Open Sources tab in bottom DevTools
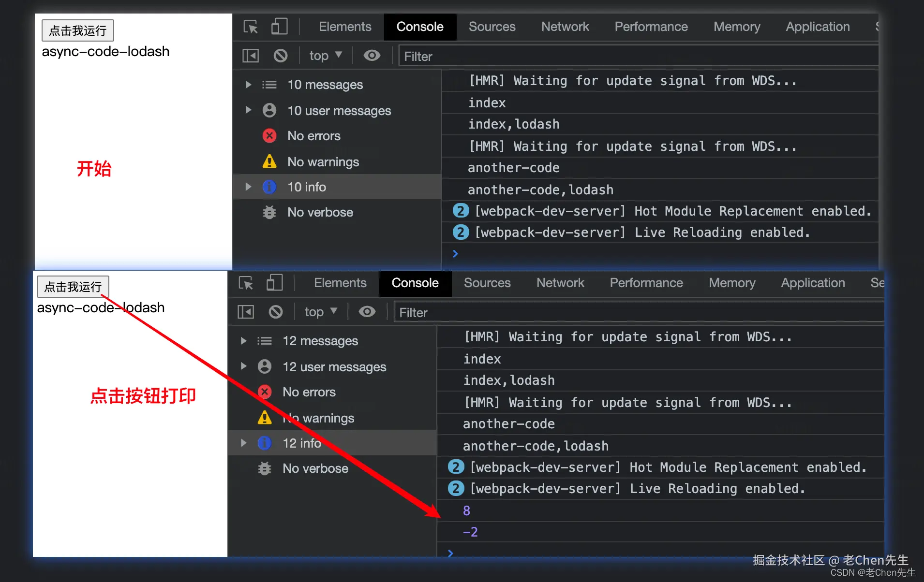924x582 pixels. (x=487, y=283)
